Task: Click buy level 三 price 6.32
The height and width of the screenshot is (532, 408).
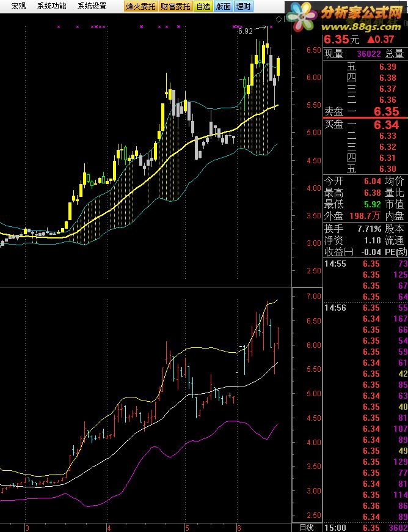Action: pos(388,147)
